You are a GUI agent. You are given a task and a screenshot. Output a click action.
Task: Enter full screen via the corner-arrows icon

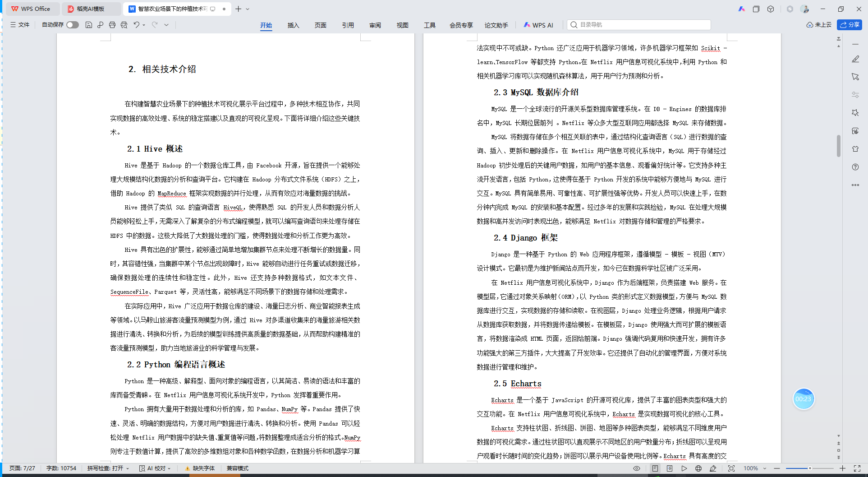click(x=857, y=468)
